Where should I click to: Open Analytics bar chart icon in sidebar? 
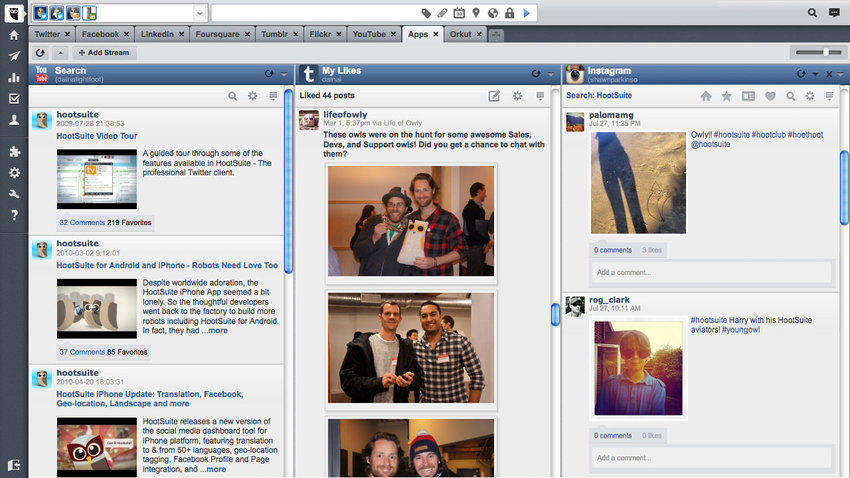pos(13,77)
